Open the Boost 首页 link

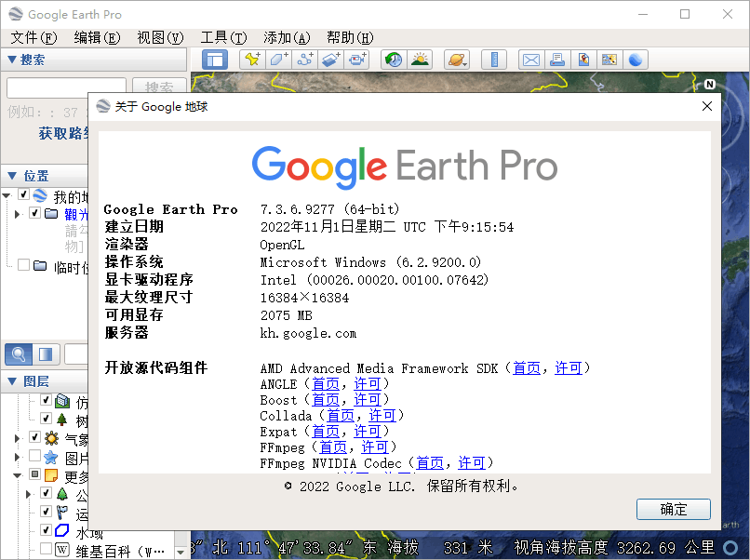(326, 400)
